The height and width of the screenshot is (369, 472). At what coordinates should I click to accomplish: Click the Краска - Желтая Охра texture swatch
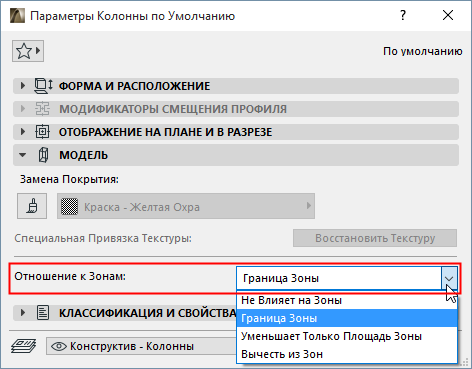[x=70, y=207]
